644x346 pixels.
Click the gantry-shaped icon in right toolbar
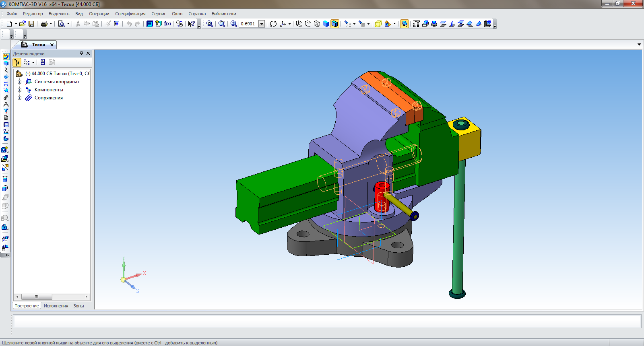(416, 24)
